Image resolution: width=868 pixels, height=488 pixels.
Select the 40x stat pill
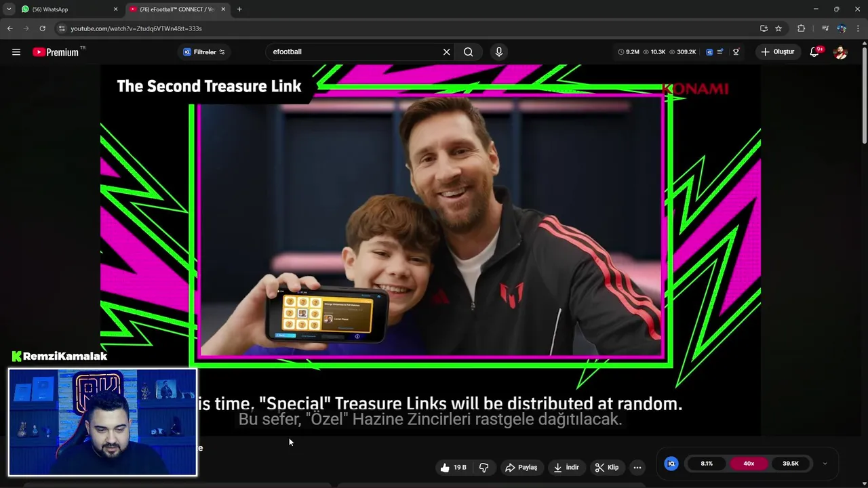point(749,464)
